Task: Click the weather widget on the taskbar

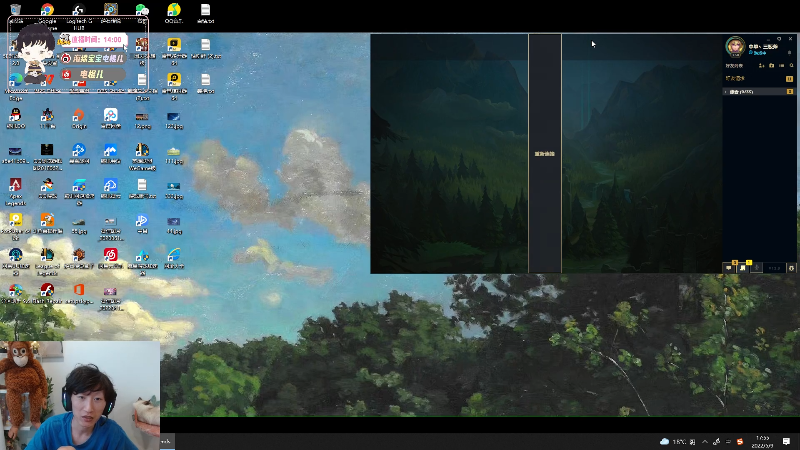Action: [x=678, y=441]
